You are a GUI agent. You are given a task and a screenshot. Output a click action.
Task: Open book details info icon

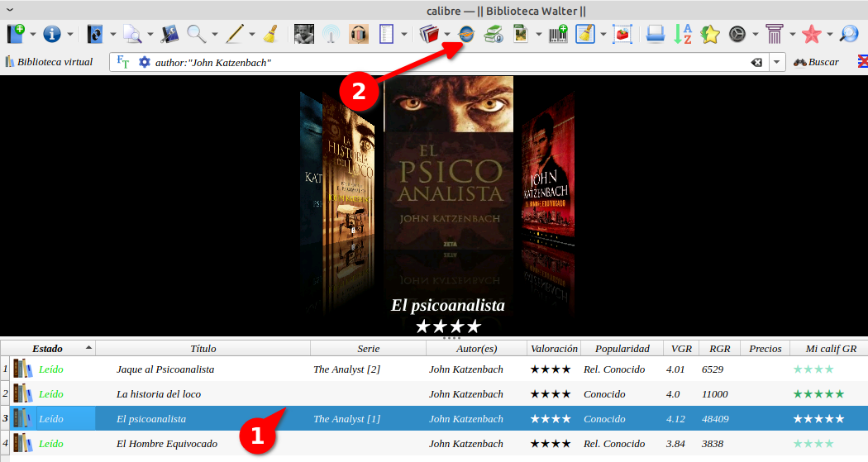click(x=52, y=34)
